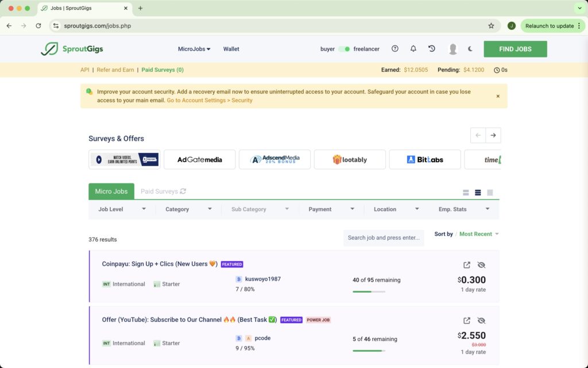The image size is (588, 368).
Task: Open the help question mark icon
Action: [x=394, y=49]
